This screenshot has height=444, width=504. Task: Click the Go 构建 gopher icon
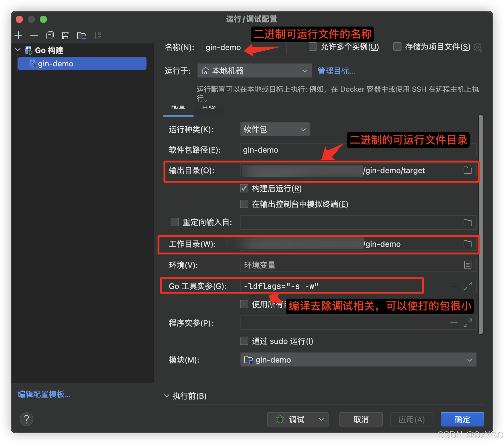(29, 50)
